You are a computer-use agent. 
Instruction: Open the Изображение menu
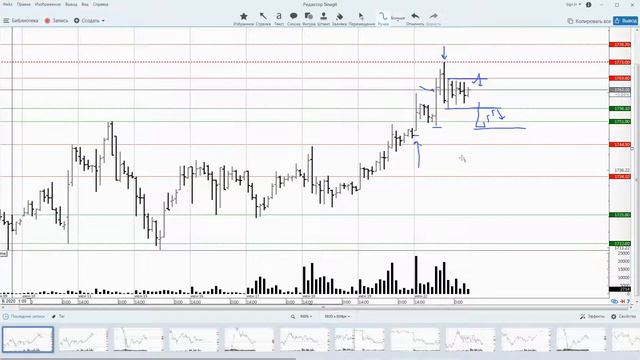point(48,4)
